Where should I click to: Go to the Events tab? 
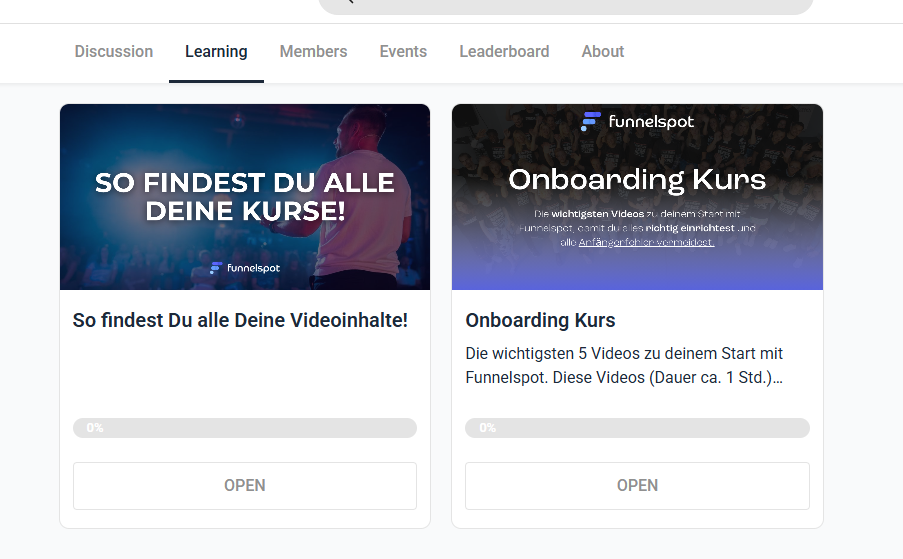[x=403, y=52]
